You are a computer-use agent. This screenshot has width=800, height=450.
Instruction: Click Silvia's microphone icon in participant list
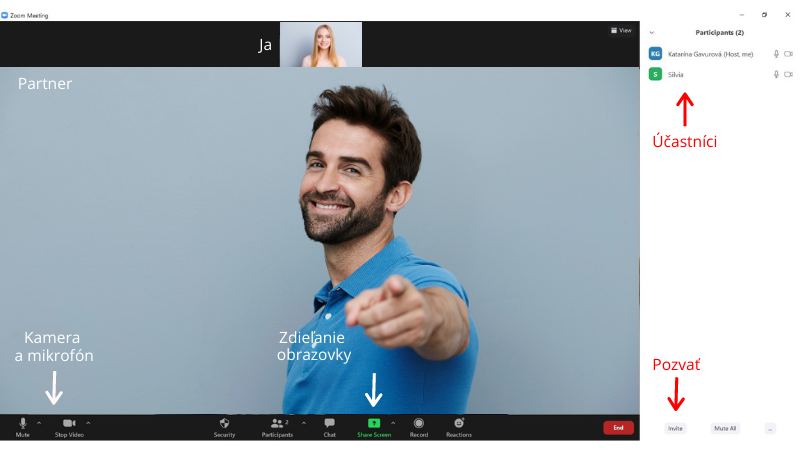point(776,74)
